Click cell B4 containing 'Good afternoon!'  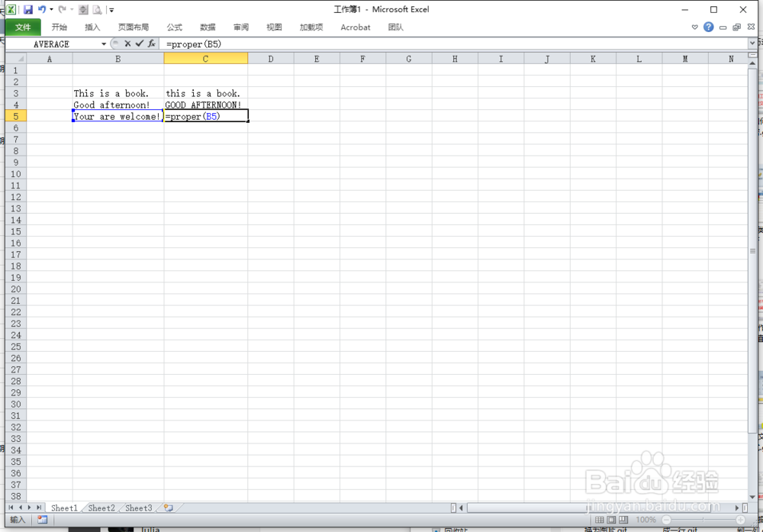(118, 105)
